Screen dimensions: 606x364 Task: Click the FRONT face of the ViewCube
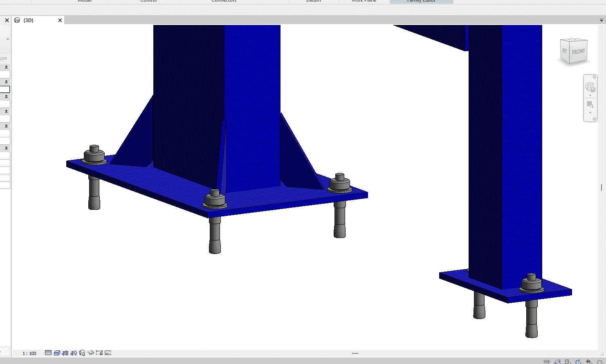pyautogui.click(x=578, y=52)
